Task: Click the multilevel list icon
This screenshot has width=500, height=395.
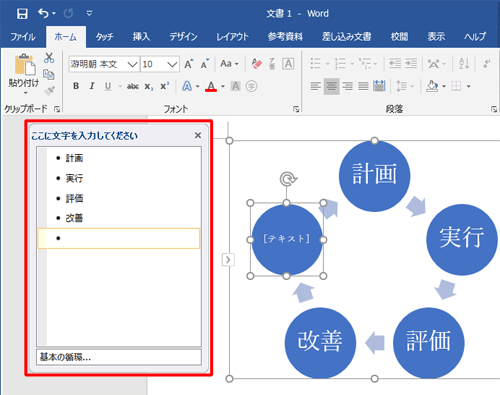Action: (x=365, y=63)
